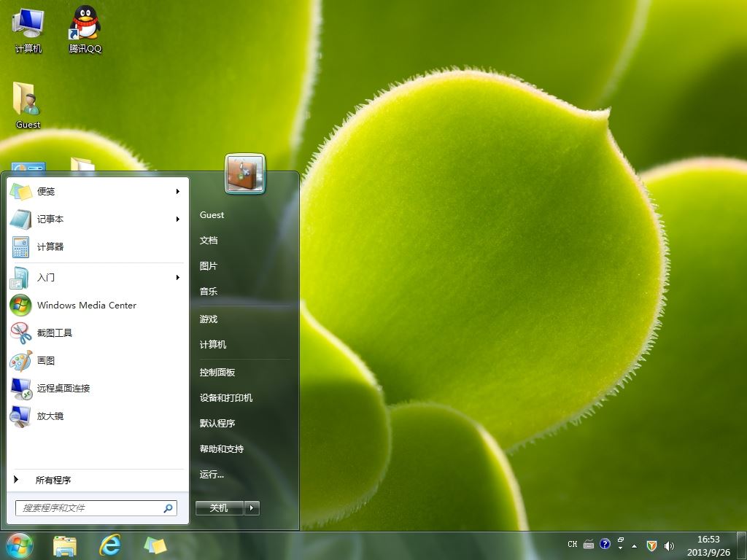Open 音乐 music
This screenshot has height=560, width=747.
pos(209,292)
